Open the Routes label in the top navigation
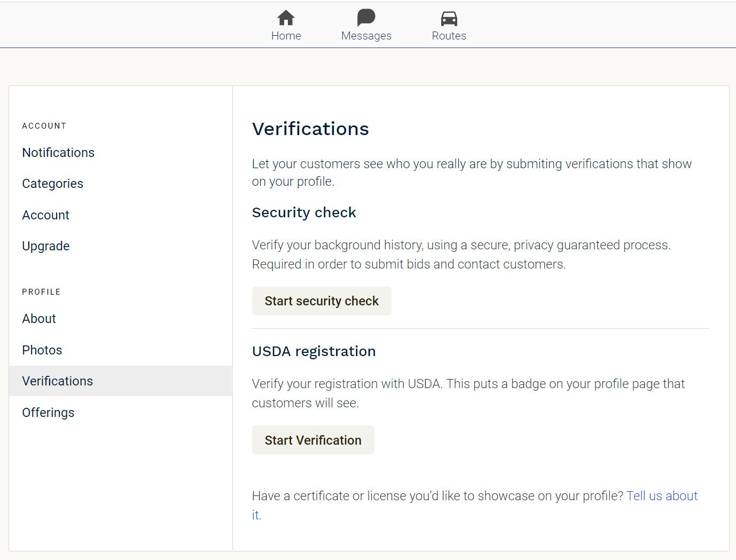This screenshot has height=560, width=736. 449,36
